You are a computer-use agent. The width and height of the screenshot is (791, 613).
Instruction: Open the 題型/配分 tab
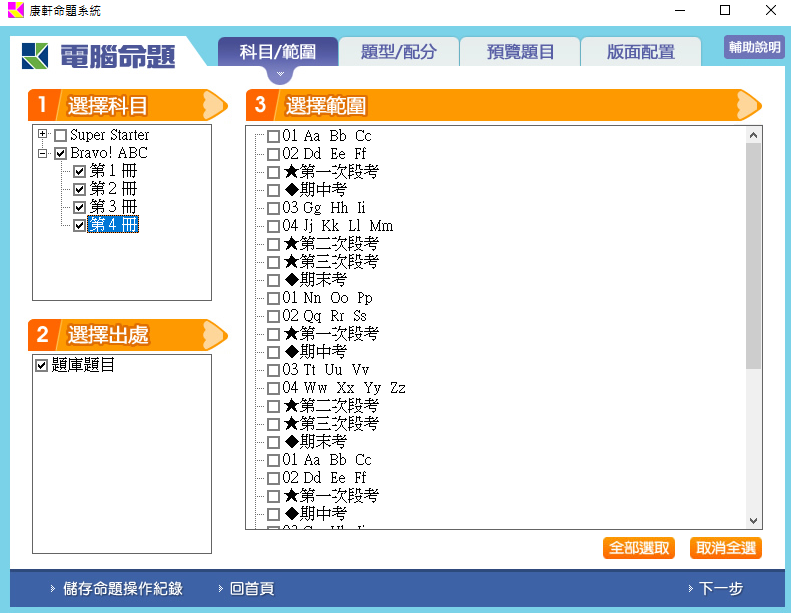[x=399, y=51]
